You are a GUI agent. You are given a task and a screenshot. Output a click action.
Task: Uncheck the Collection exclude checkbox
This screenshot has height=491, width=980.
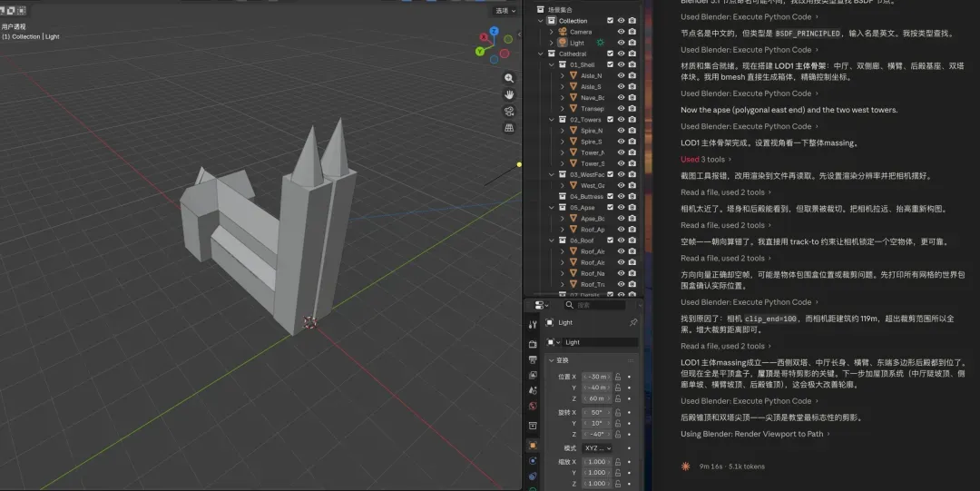(610, 21)
